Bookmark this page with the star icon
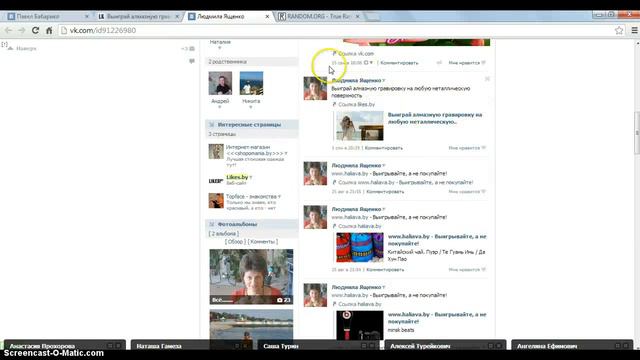The width and height of the screenshot is (640, 360). click(x=619, y=30)
